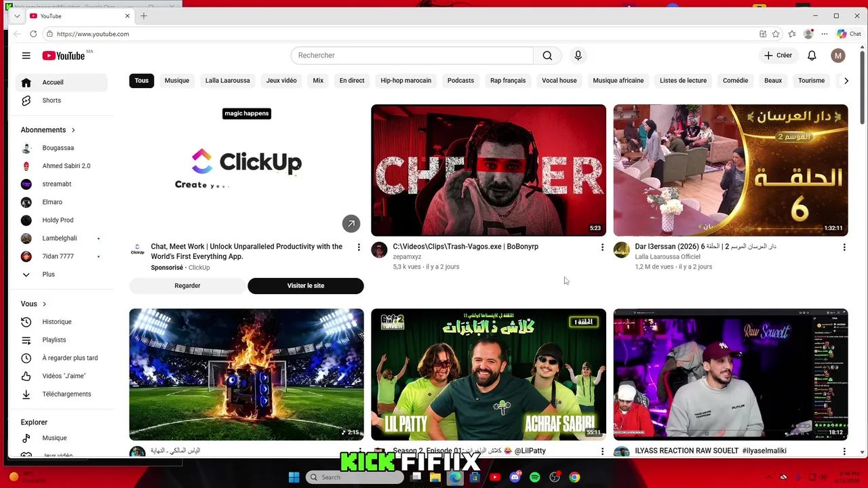Viewport: 868px width, 488px height.
Task: Open 7idan 7777 subscription channel
Action: click(61, 256)
